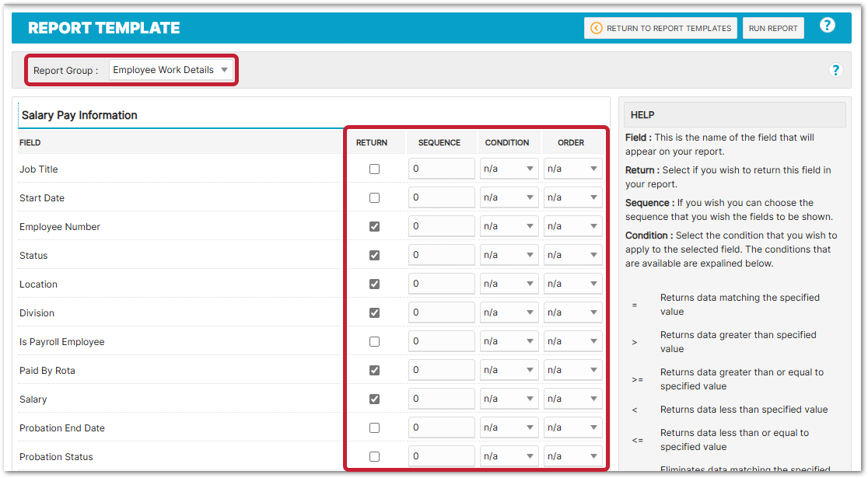Select the Sequence input for Paid By Rota
The image size is (868, 478).
coord(441,370)
